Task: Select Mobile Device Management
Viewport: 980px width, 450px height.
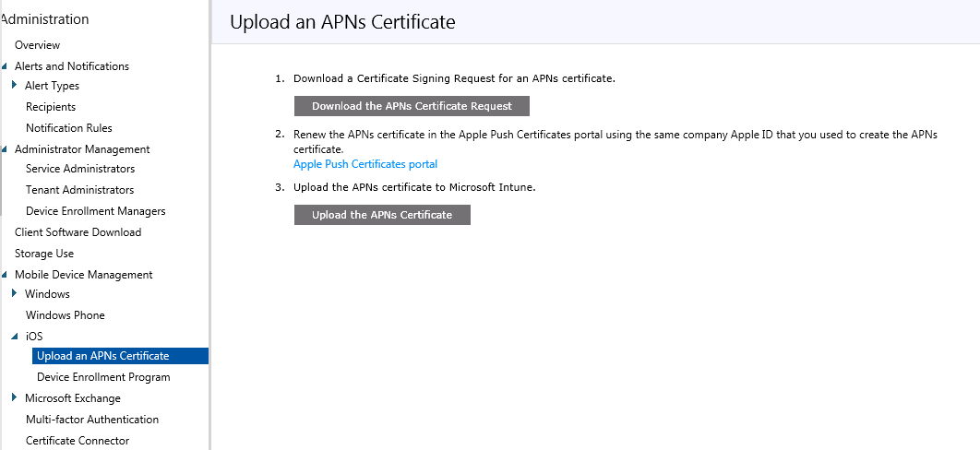Action: (84, 275)
